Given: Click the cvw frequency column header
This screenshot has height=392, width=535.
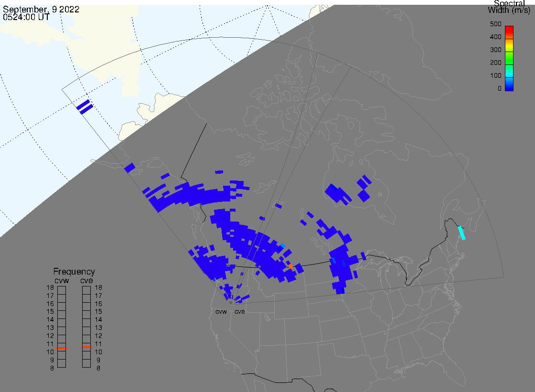Looking at the screenshot, I should 62,280.
